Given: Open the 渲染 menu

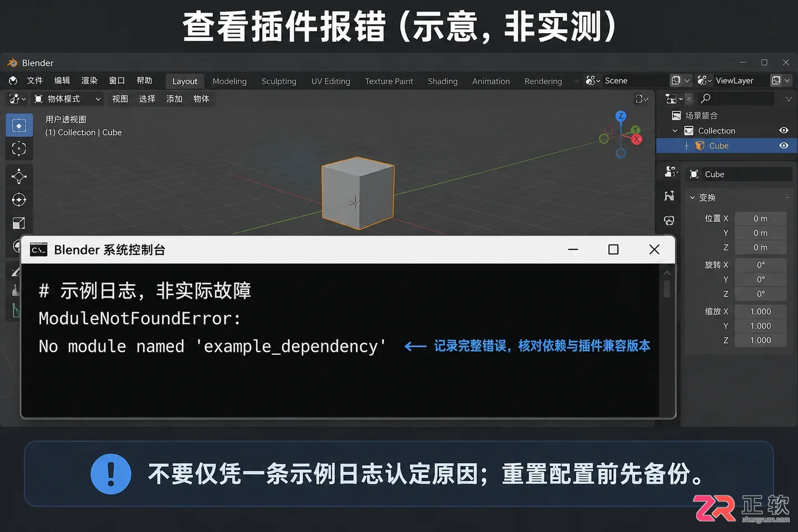Looking at the screenshot, I should pyautogui.click(x=89, y=81).
